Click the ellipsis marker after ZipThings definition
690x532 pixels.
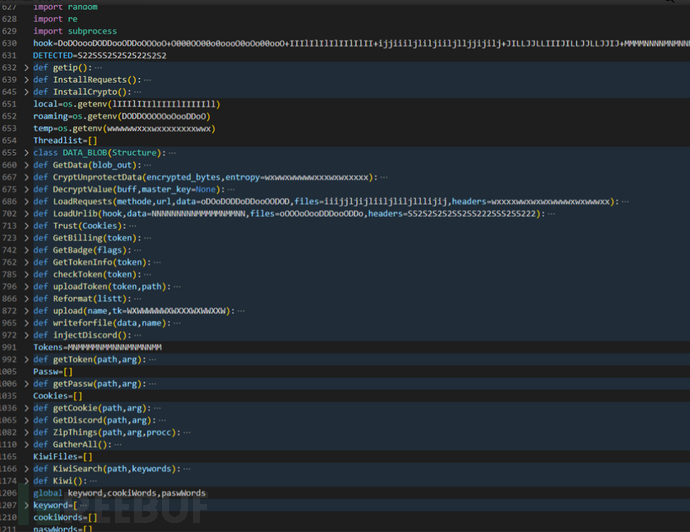click(x=186, y=432)
